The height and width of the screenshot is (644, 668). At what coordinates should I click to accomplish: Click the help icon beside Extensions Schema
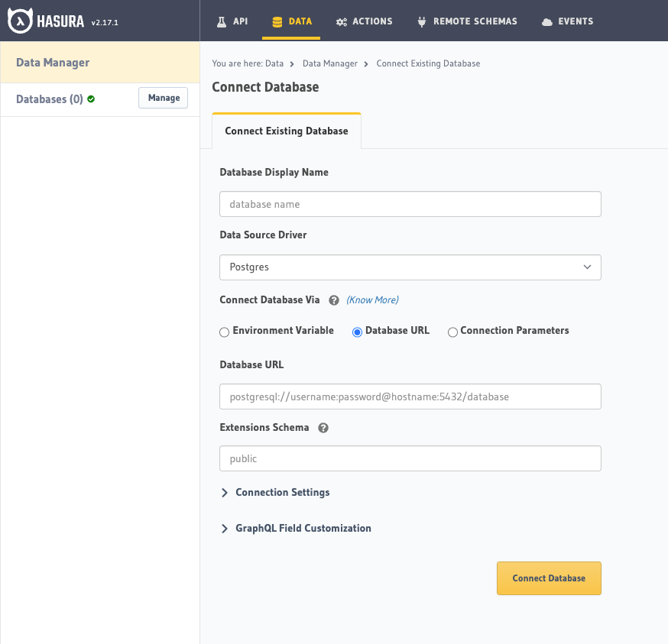click(x=323, y=428)
